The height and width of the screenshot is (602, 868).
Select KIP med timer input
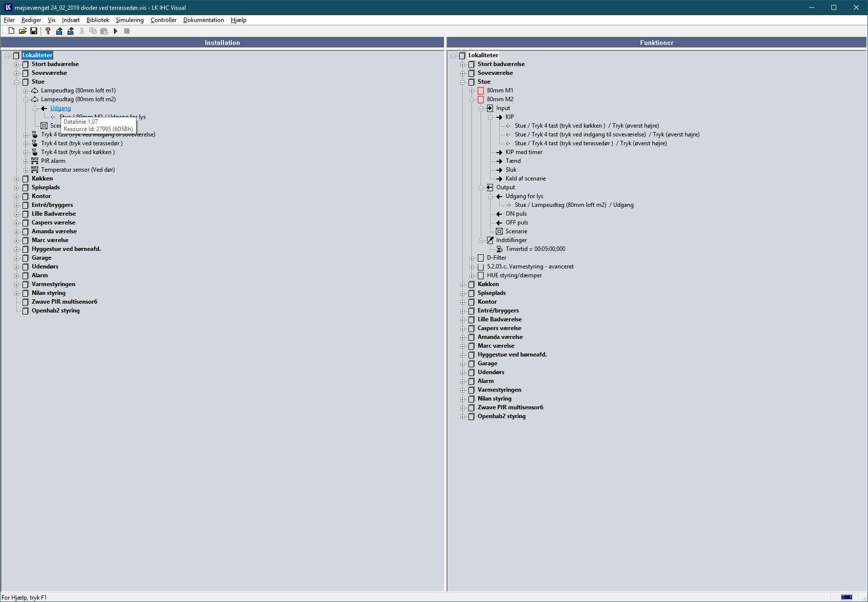pyautogui.click(x=524, y=152)
